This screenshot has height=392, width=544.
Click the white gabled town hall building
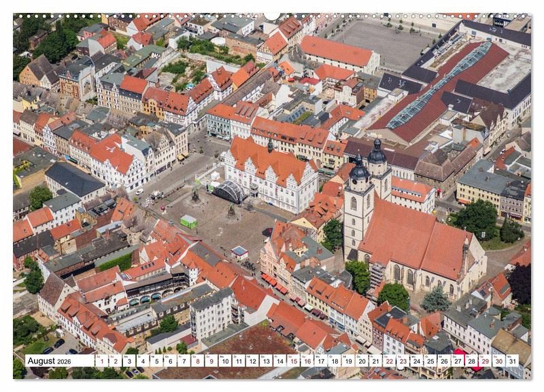click(271, 177)
